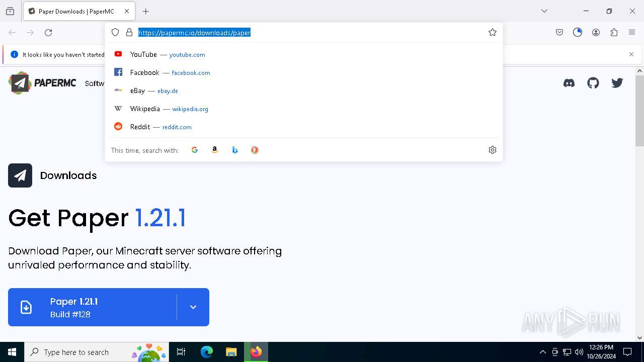Go forward one page
The image size is (644, 362).
pyautogui.click(x=30, y=33)
